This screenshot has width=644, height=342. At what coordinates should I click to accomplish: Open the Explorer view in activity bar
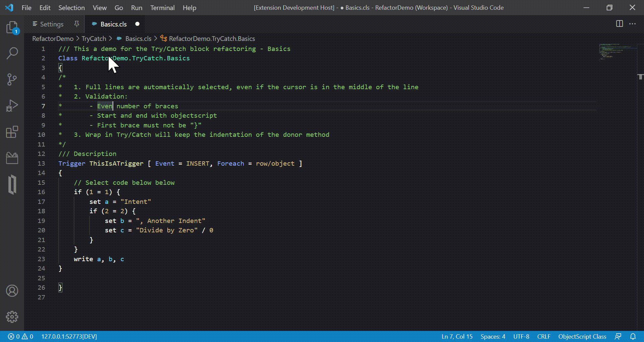click(12, 27)
